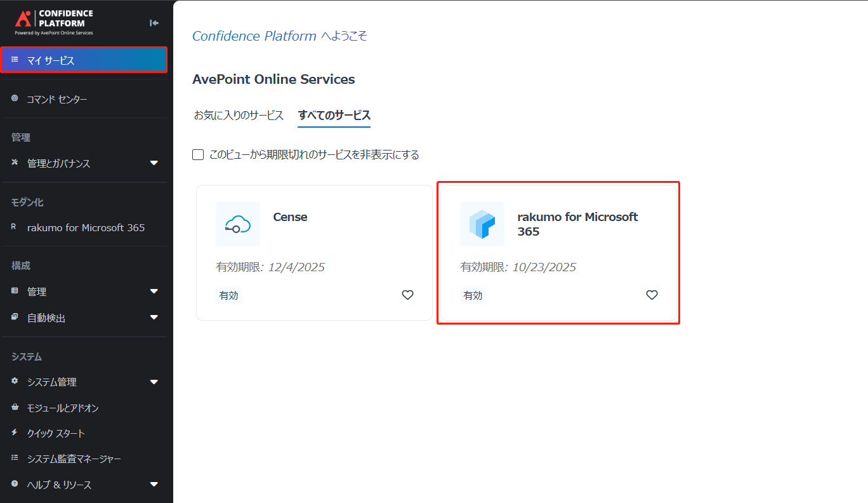Click rakumo 有効期限 10/23/2025 text
Screen dimensions: 868x503
point(518,267)
